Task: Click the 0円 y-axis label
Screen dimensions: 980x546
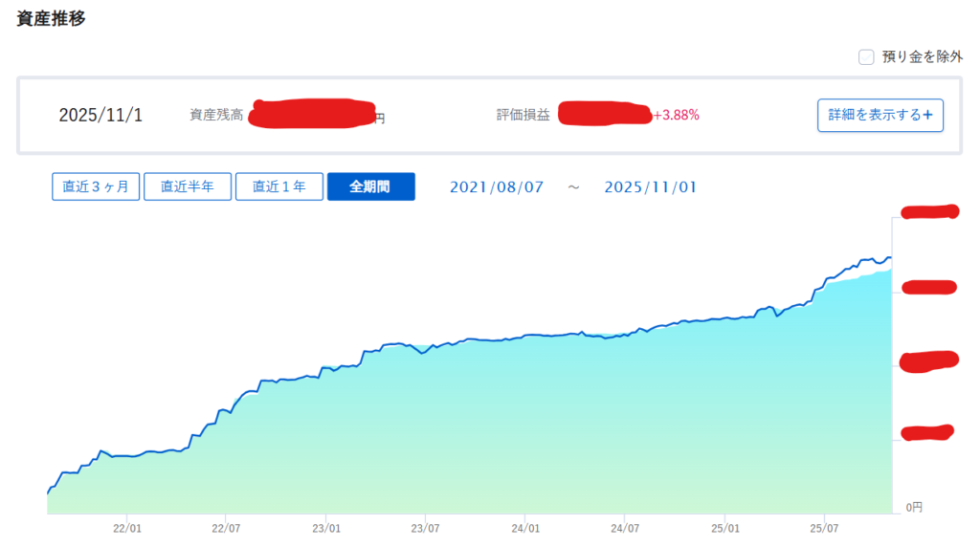Action: 913,507
